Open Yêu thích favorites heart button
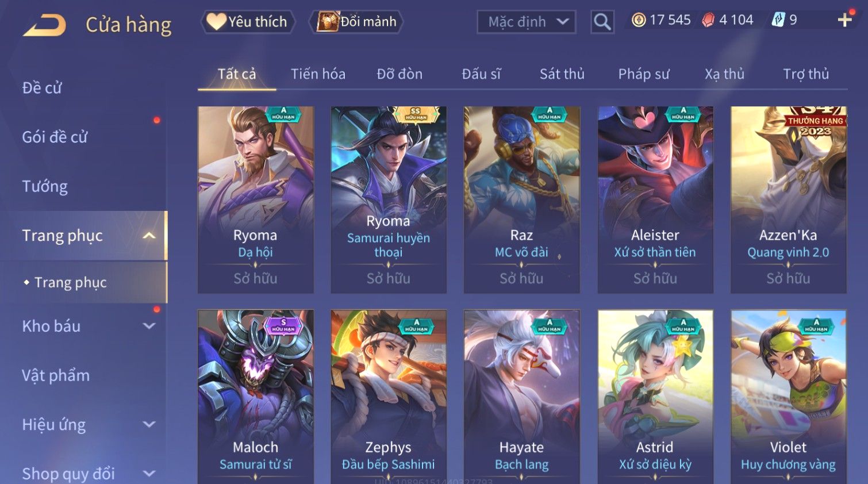The height and width of the screenshot is (484, 868). [248, 22]
